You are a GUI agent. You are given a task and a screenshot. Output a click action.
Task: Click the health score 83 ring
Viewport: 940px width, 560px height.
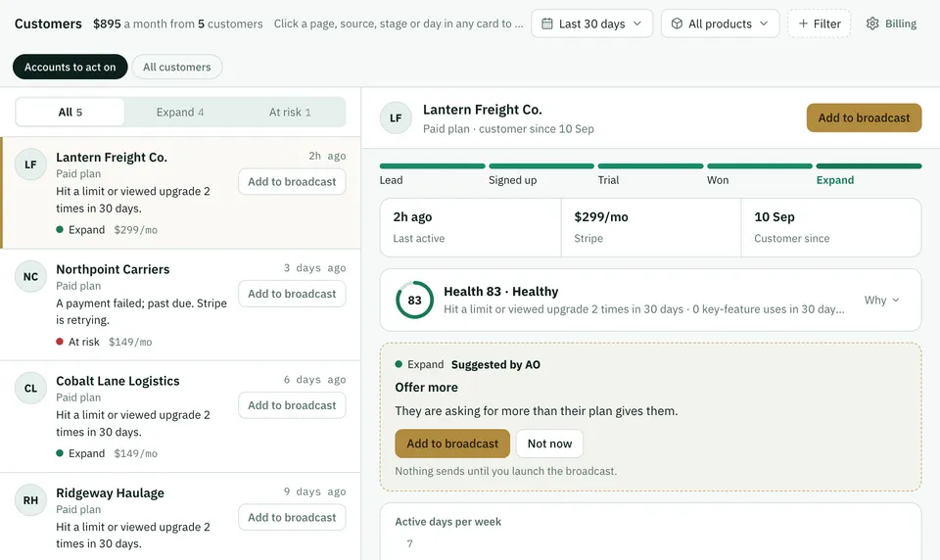414,300
